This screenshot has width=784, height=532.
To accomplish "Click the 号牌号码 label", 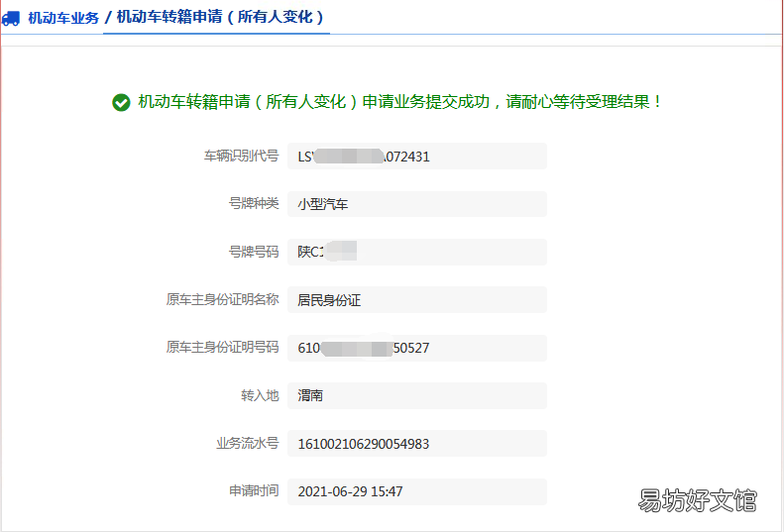I will (254, 252).
